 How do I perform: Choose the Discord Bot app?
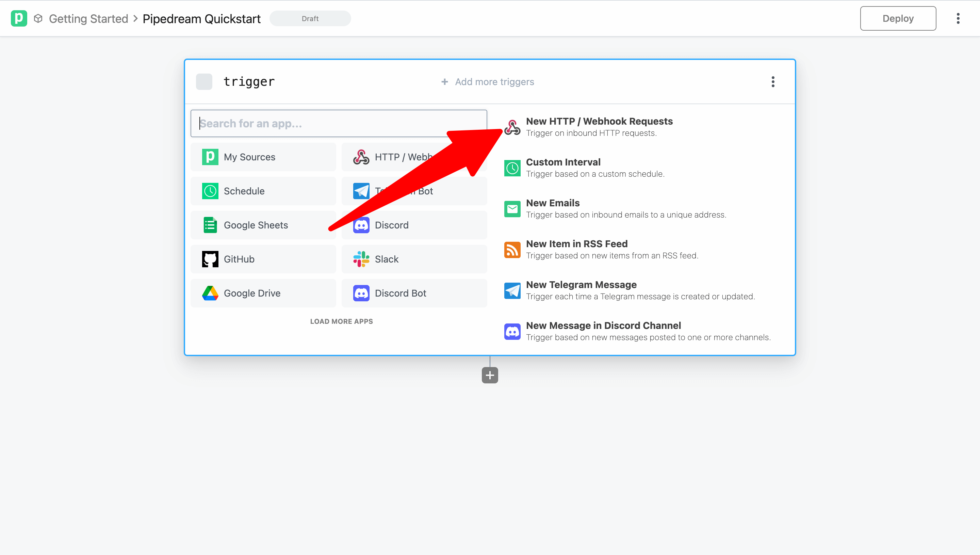400,293
